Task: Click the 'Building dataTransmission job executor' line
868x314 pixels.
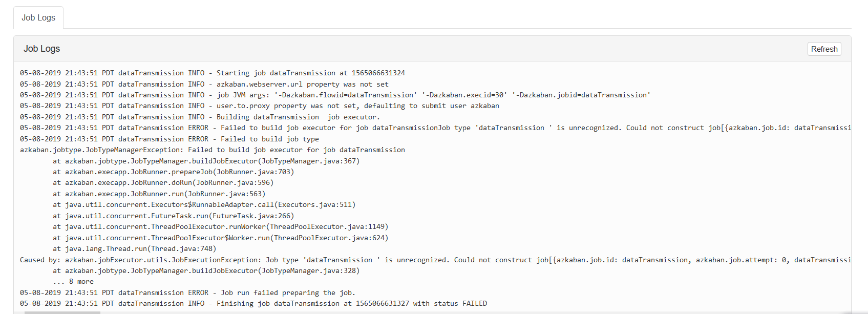Action: click(x=200, y=117)
